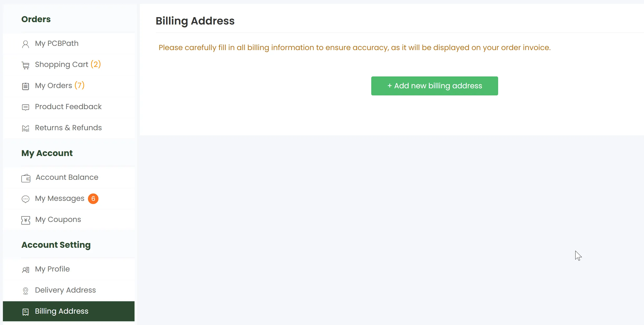Viewport: 644px width, 325px height.
Task: Click the My PCBPath user icon
Action: point(26,44)
